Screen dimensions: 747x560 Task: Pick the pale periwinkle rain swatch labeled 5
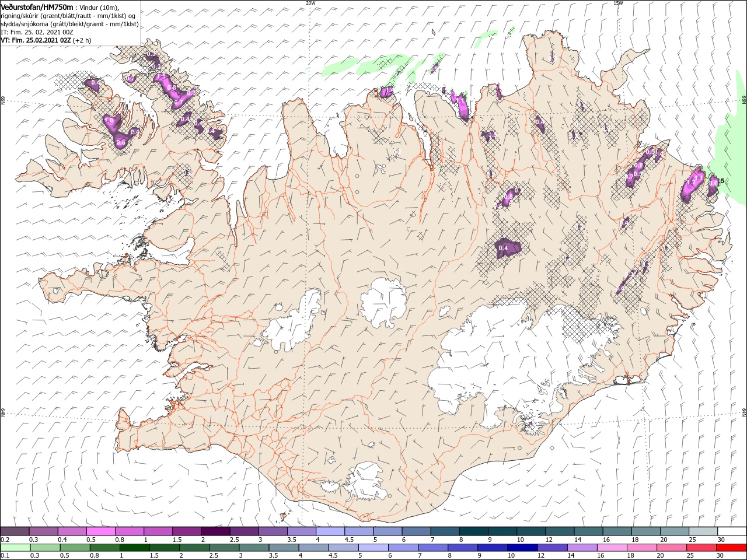point(372,548)
